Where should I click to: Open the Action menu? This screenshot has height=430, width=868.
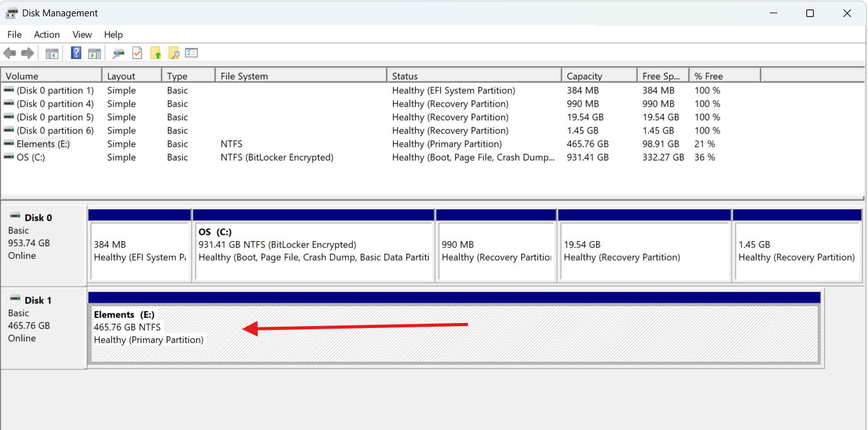[x=47, y=35]
